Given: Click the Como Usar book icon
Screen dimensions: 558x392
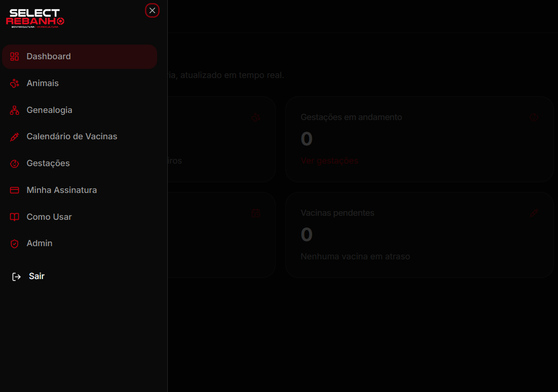Looking at the screenshot, I should tap(15, 217).
